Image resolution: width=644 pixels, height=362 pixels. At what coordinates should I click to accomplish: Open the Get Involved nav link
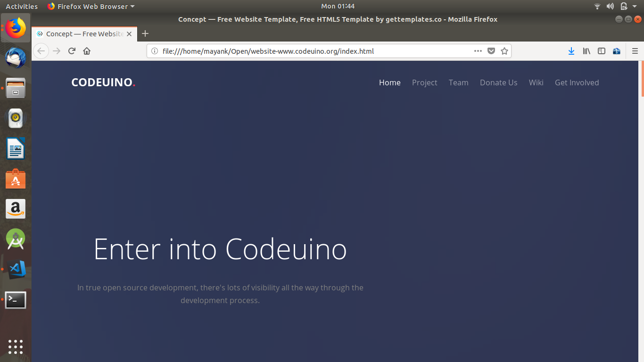pyautogui.click(x=577, y=82)
